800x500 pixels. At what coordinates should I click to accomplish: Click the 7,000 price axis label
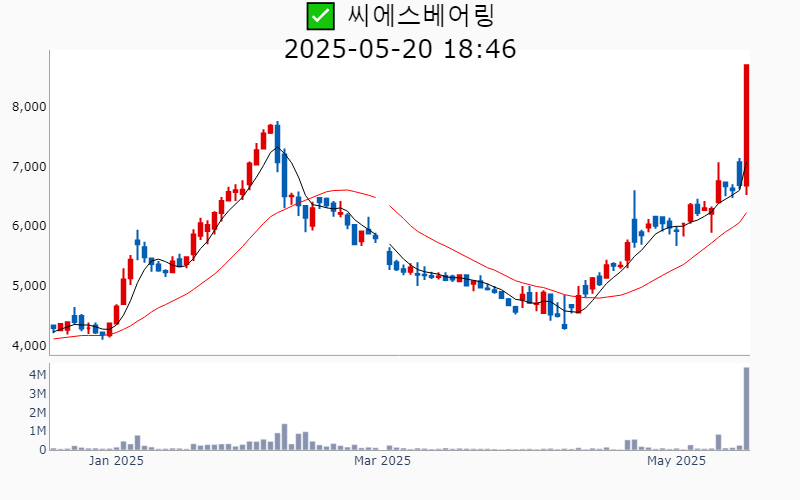29,167
